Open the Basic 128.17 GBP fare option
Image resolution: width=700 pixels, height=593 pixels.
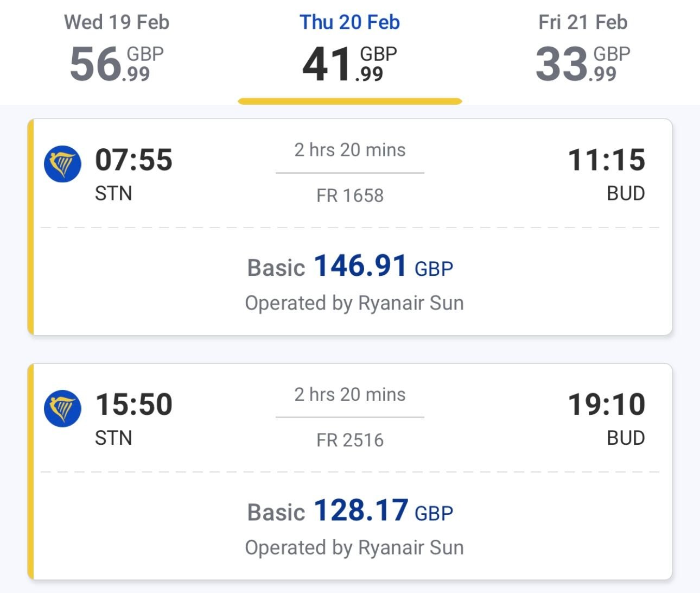click(350, 511)
